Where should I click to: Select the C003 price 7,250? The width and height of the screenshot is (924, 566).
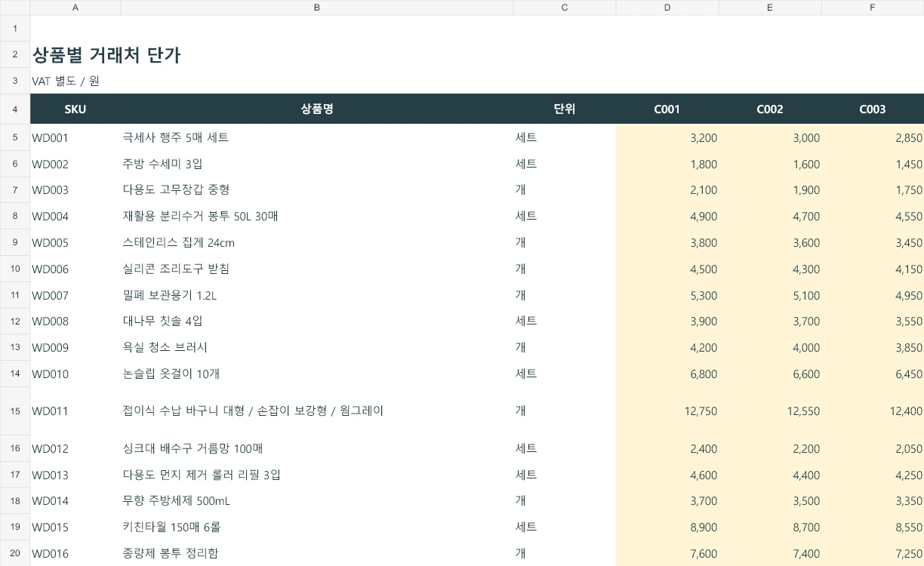click(873, 553)
